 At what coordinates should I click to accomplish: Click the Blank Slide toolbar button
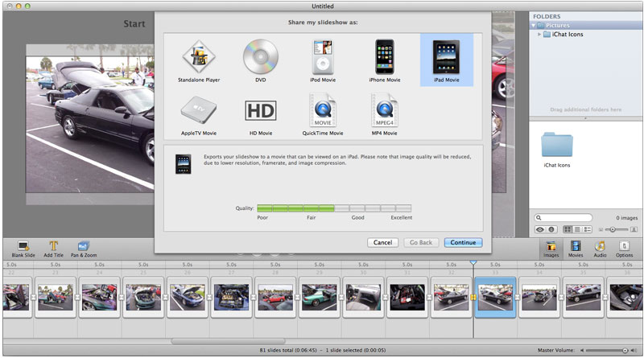coord(23,249)
